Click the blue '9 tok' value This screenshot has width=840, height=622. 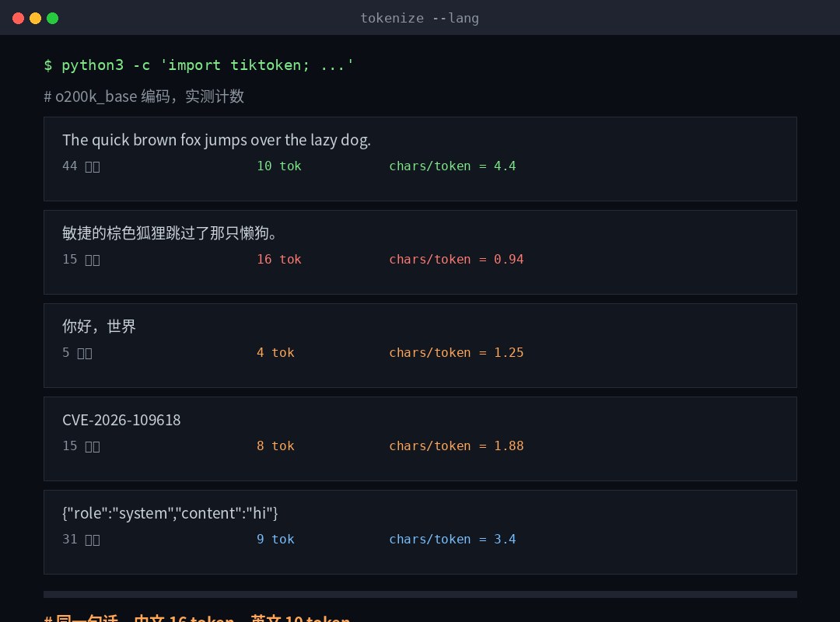tap(275, 539)
